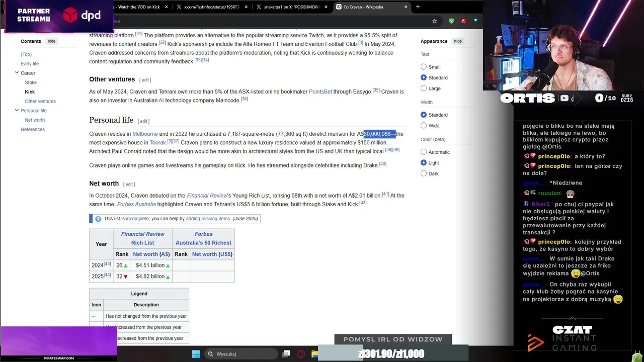Image resolution: width=644 pixels, height=362 pixels.
Task: Jump to (Top) in Contents
Action: coord(26,54)
